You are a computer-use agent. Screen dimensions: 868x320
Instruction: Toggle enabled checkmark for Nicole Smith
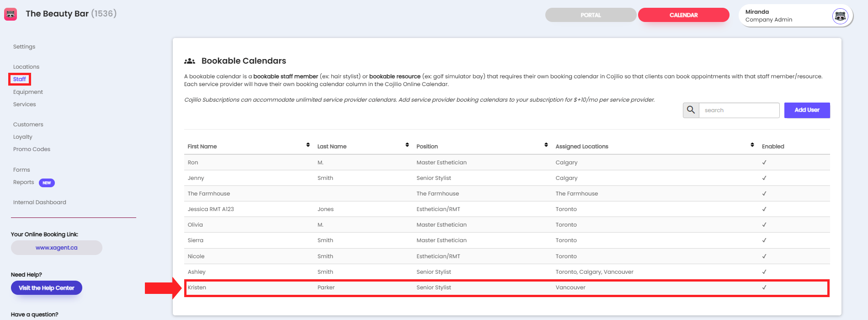tap(764, 256)
